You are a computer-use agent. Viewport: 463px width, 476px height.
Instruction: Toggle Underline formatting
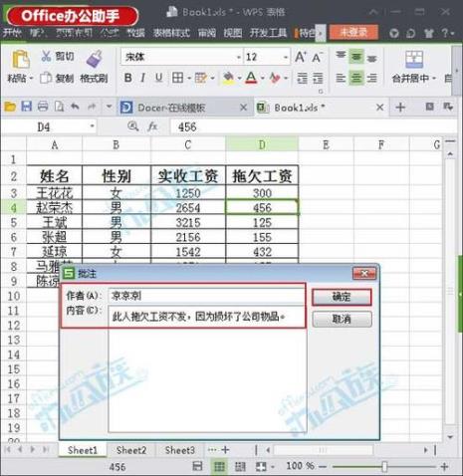coord(159,78)
